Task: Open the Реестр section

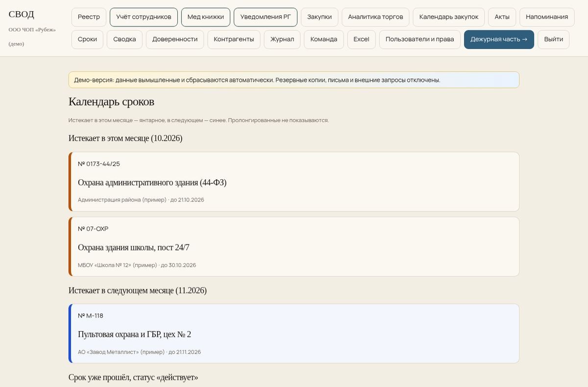Action: tap(89, 17)
